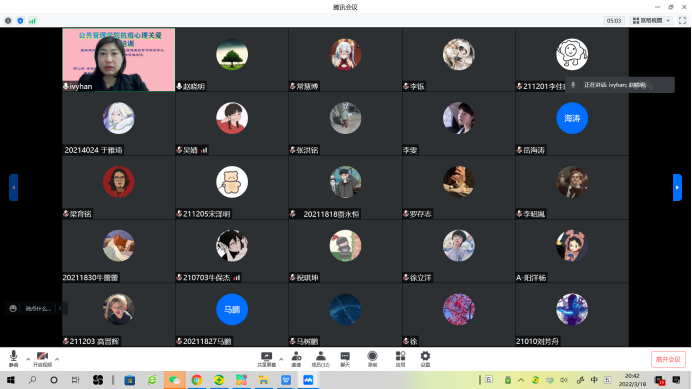Toggle the microphone mute button
The height and width of the screenshot is (389, 692).
point(13,359)
